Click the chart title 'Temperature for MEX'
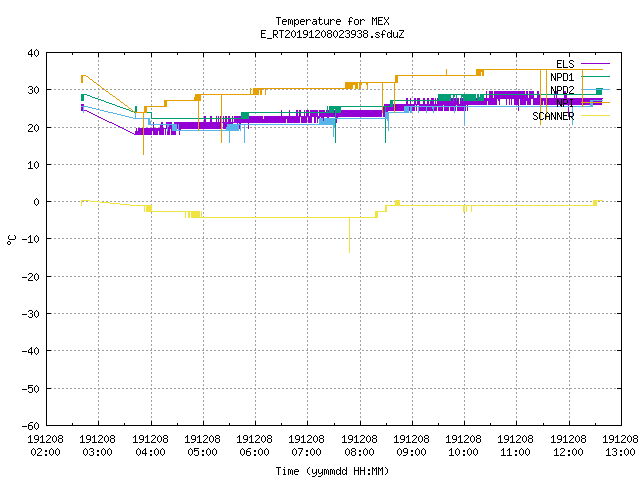This screenshot has height=480, width=640. coord(332,21)
